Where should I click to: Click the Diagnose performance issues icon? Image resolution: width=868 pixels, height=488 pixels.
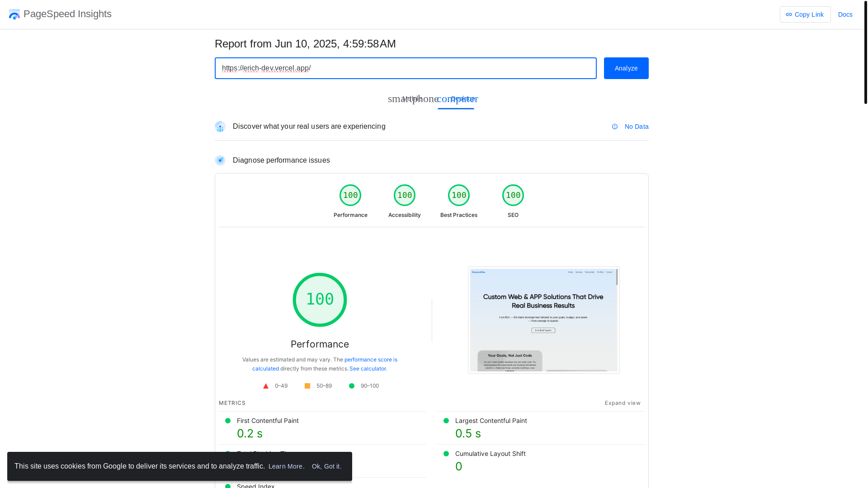coord(220,160)
